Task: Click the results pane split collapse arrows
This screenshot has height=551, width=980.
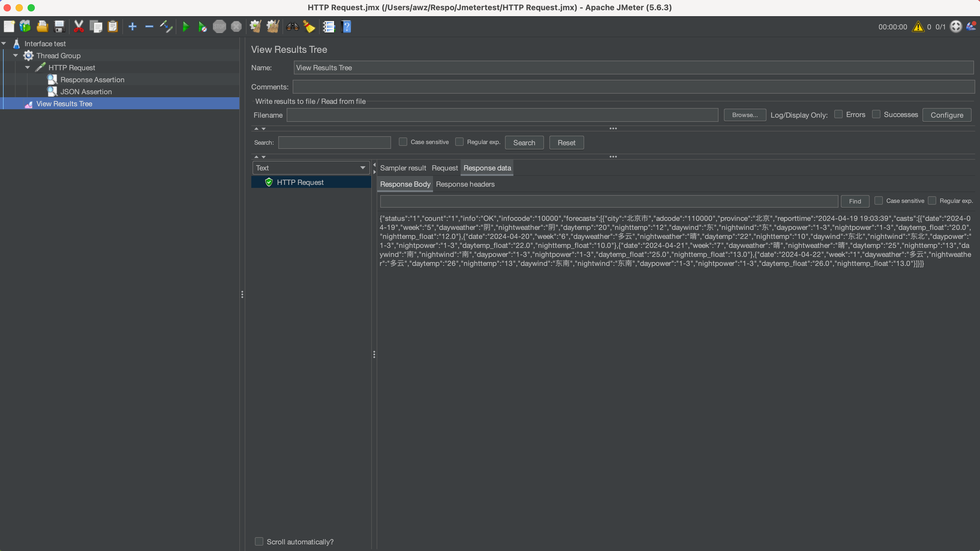Action: coord(374,168)
